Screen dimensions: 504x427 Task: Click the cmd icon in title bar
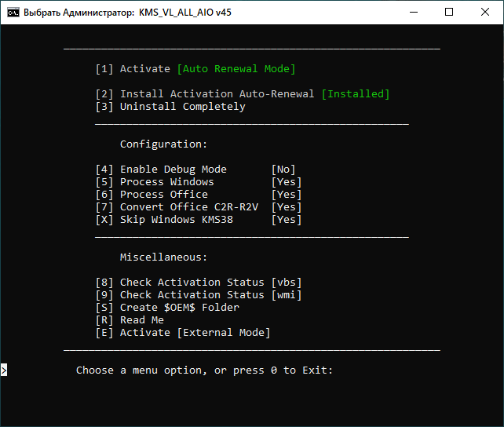click(x=13, y=13)
